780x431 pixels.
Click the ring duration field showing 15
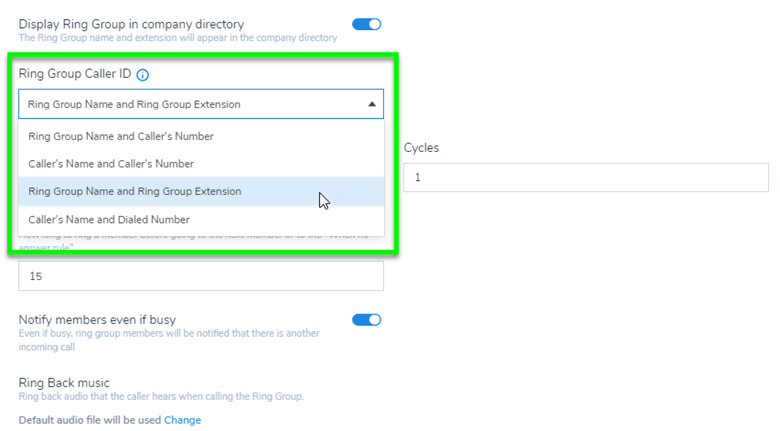[200, 276]
